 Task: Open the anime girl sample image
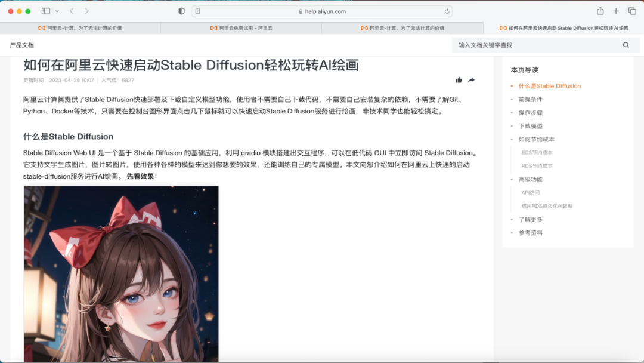tap(121, 274)
